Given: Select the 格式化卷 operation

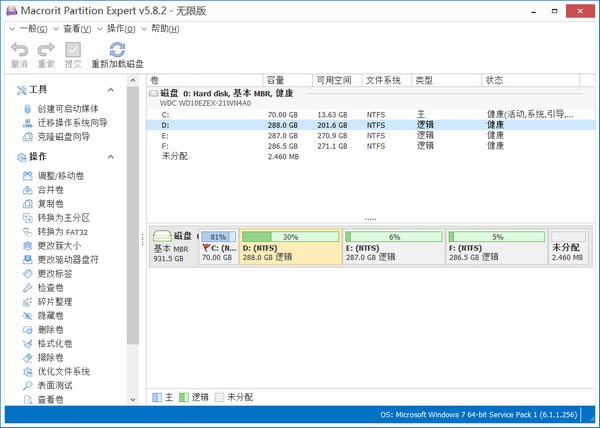Looking at the screenshot, I should 57,343.
